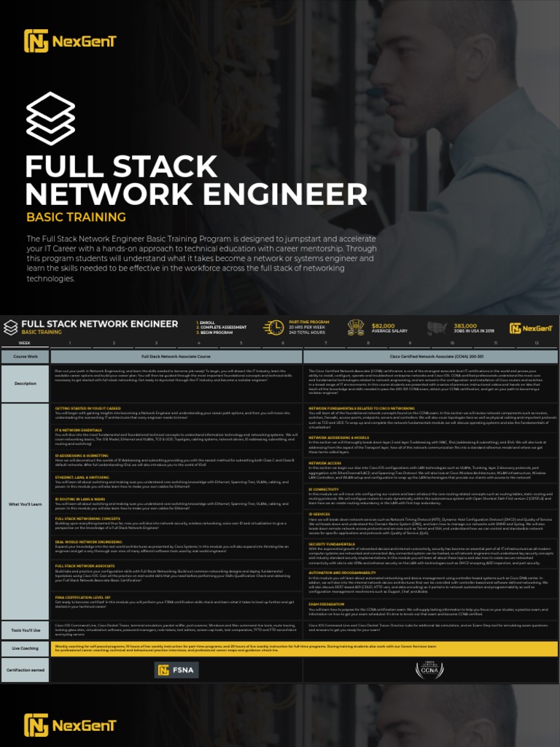Viewport: 560px width, 747px height.
Task: Click the IP ADDRESSING & SUBNETTING heading
Action: [82, 455]
